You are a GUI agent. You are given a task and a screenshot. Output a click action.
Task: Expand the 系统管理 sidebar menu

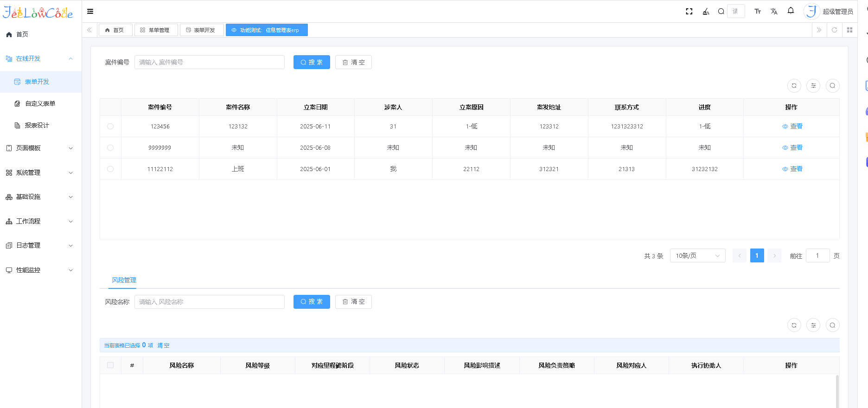(41, 172)
